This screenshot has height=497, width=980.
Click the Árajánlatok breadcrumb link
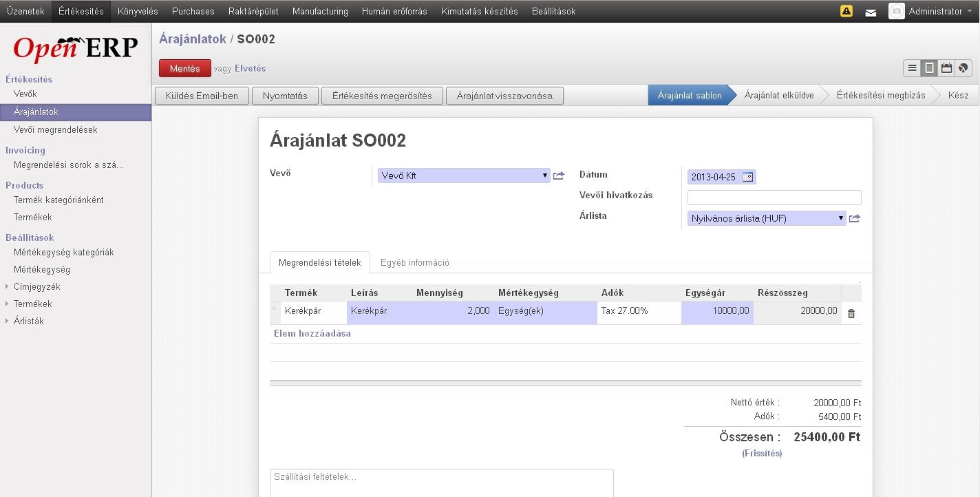point(193,39)
